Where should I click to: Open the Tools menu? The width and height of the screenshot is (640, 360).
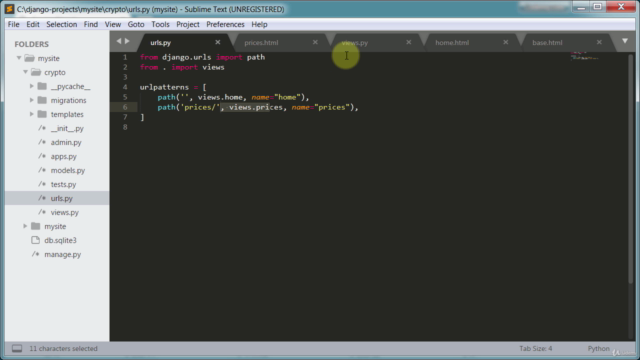[x=160, y=24]
